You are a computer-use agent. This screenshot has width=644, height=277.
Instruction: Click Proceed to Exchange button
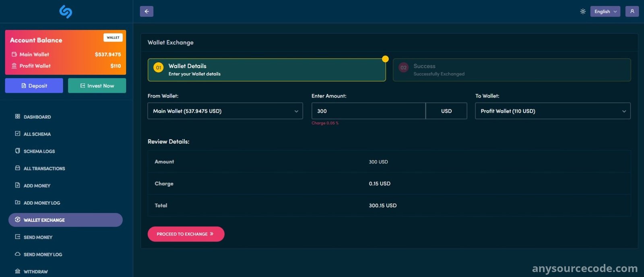186,234
